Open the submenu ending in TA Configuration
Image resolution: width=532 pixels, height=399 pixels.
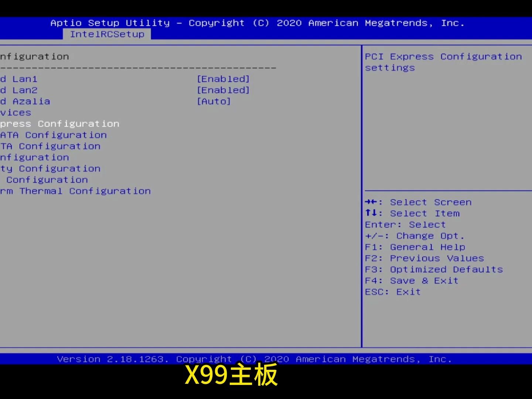[50, 146]
